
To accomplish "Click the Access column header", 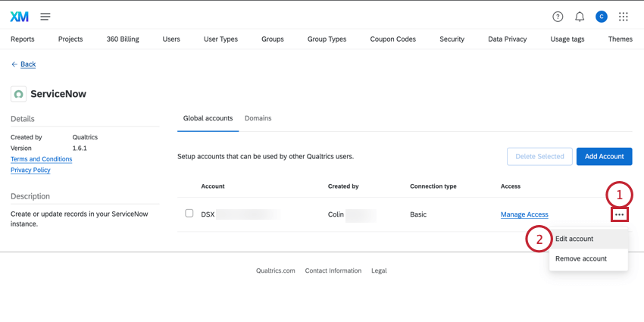I will click(x=511, y=186).
